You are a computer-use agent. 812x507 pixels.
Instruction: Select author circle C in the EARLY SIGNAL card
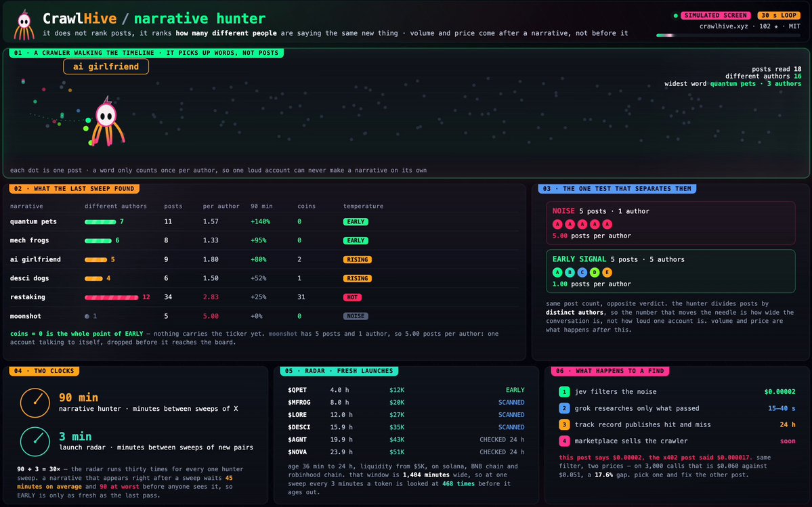pos(582,273)
